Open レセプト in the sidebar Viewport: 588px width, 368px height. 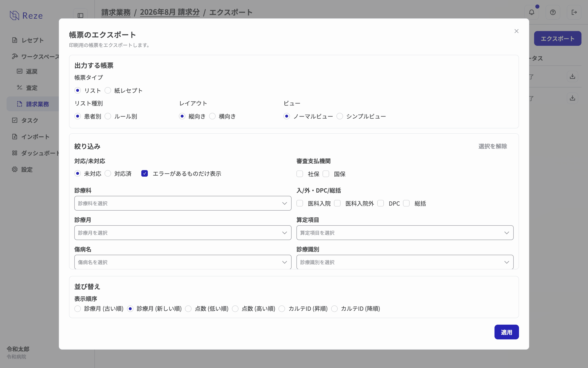(32, 40)
